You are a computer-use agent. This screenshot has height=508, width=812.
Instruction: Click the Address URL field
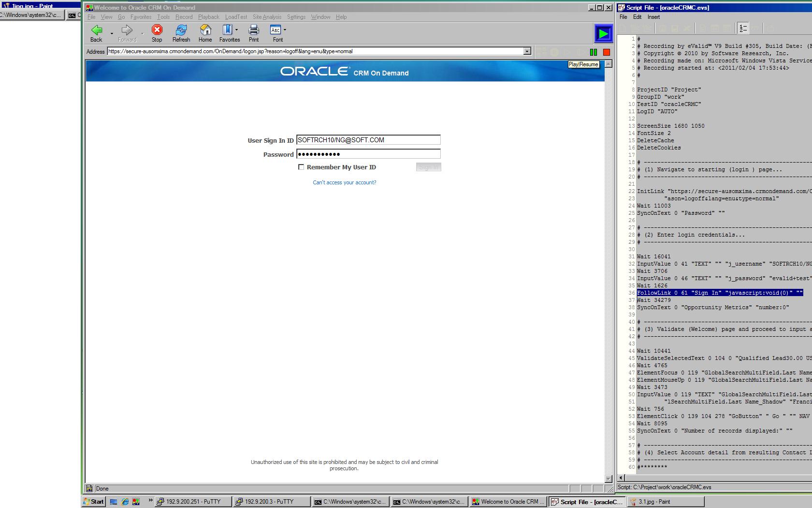[316, 51]
